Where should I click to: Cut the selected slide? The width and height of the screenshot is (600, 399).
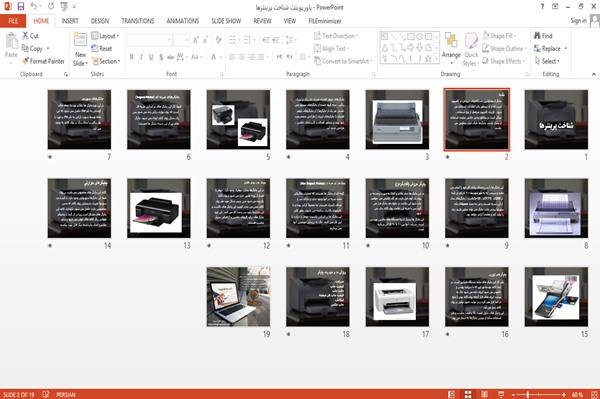(30, 36)
